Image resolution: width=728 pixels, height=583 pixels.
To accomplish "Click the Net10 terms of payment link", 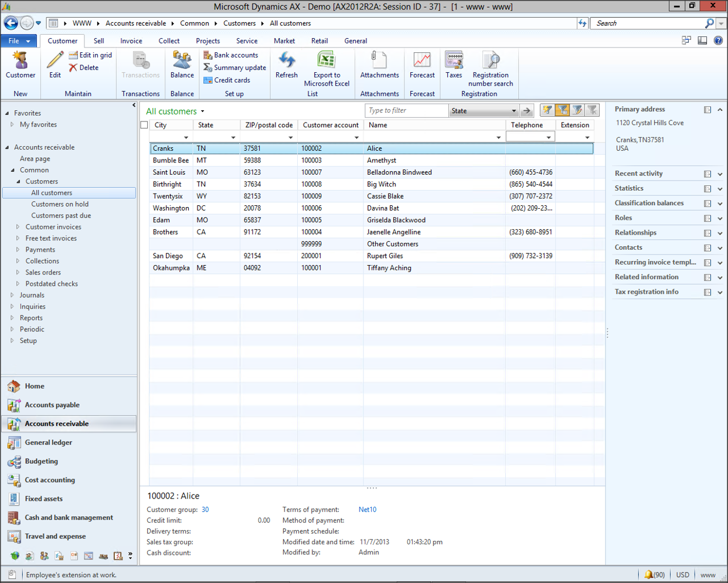I will point(368,510).
